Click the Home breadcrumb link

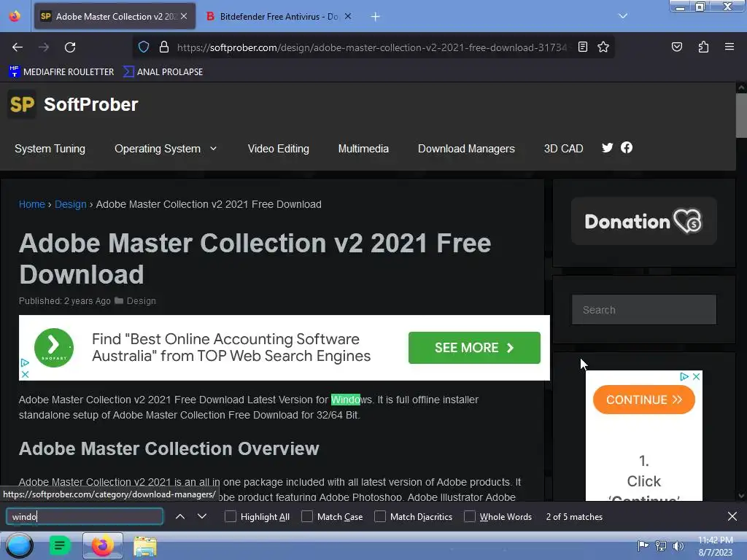tap(32, 204)
